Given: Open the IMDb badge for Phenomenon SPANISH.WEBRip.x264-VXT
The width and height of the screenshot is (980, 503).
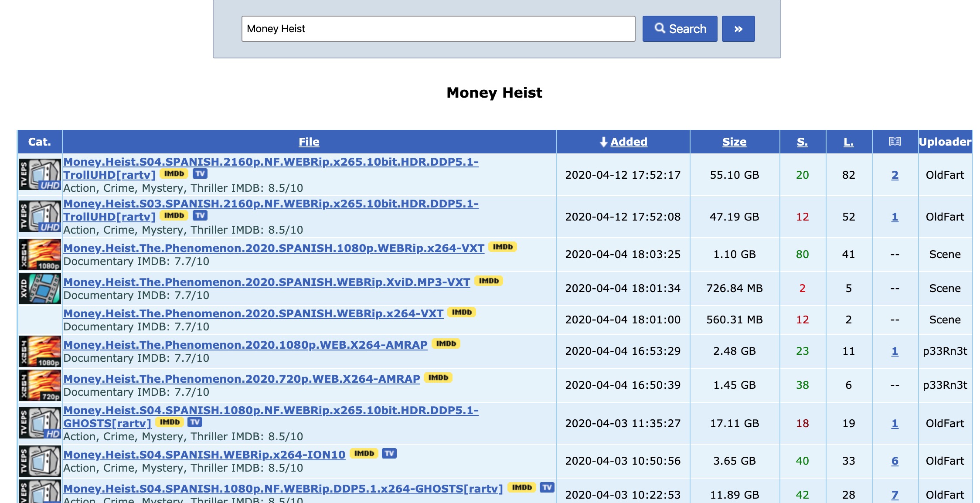Looking at the screenshot, I should 462,313.
